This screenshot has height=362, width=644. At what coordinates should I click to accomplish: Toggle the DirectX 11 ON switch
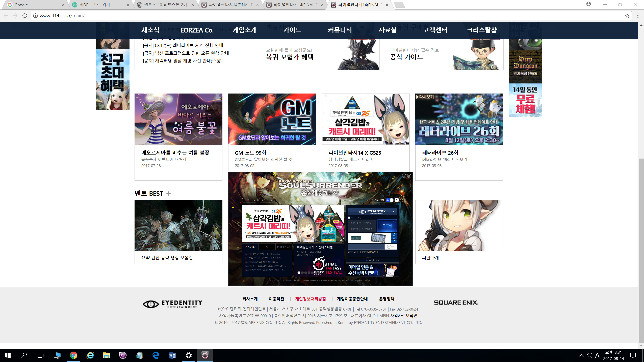[x=389, y=200]
